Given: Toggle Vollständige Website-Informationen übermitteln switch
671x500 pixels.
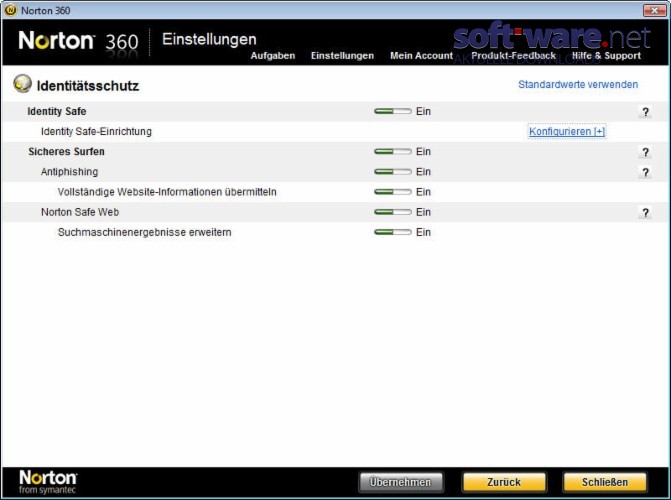Looking at the screenshot, I should (x=392, y=192).
